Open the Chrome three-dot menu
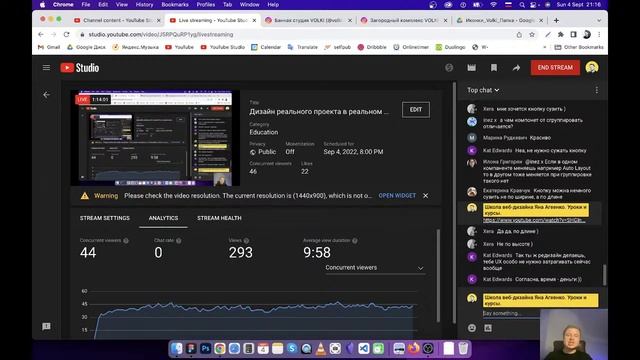This screenshot has width=640, height=360. pos(599,35)
